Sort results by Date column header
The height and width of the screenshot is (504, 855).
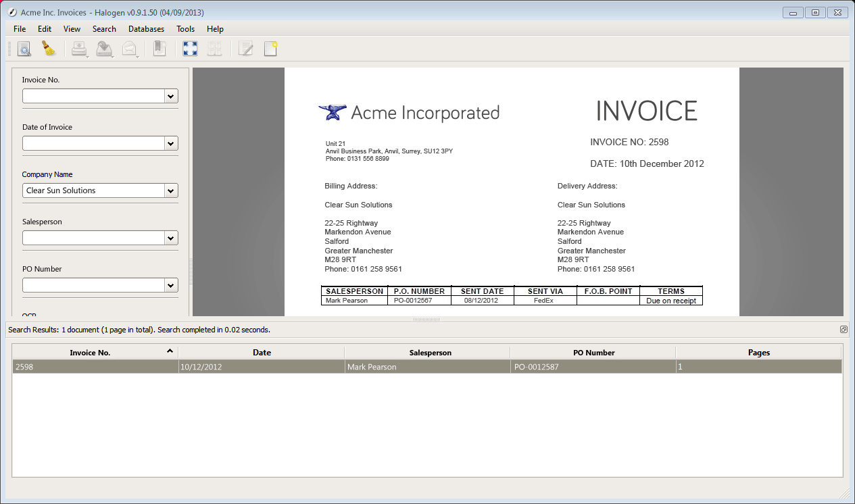tap(262, 353)
